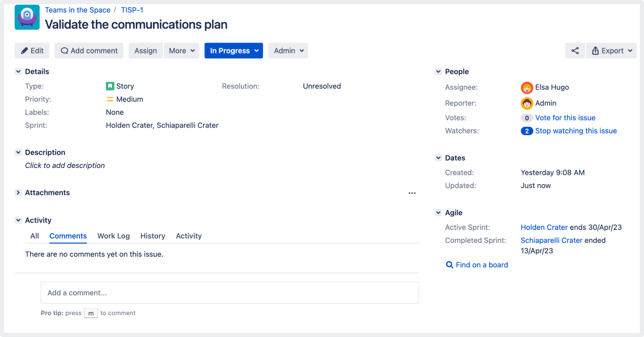Toggle Stop watching this issue
The width and height of the screenshot is (644, 337).
(x=576, y=131)
